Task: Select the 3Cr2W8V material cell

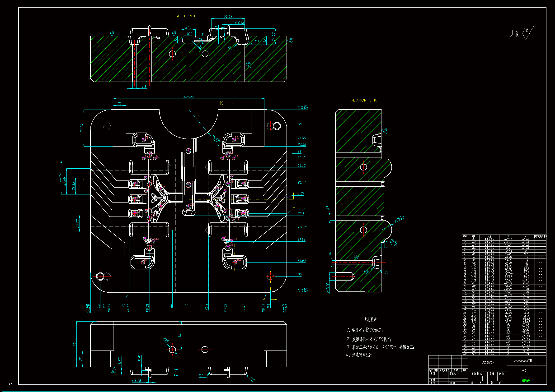Action: [x=488, y=362]
